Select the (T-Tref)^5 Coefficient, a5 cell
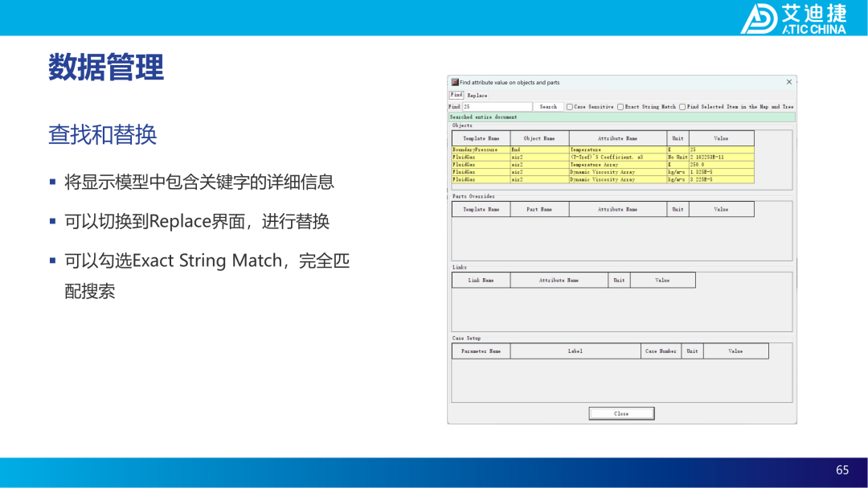This screenshot has width=868, height=488. (618, 158)
